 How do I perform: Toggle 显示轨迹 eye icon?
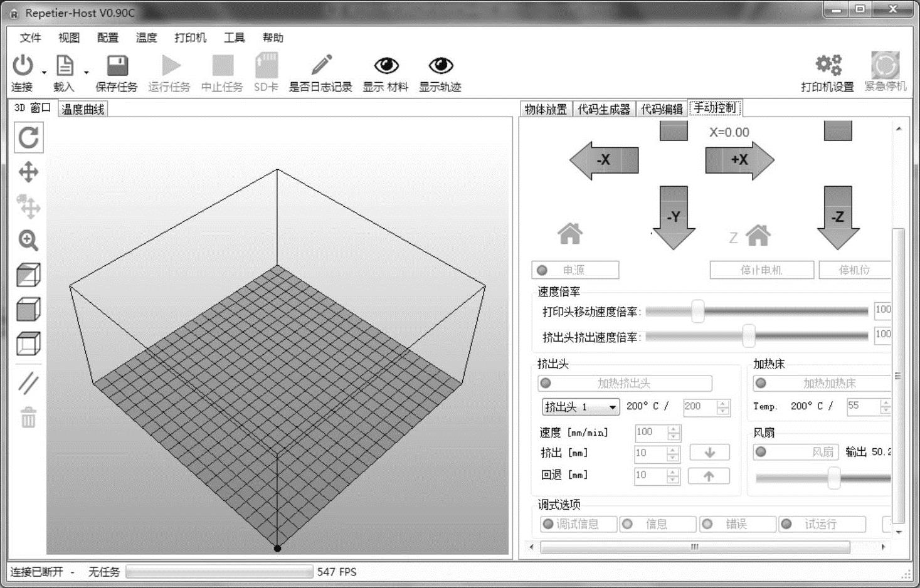pyautogui.click(x=440, y=66)
